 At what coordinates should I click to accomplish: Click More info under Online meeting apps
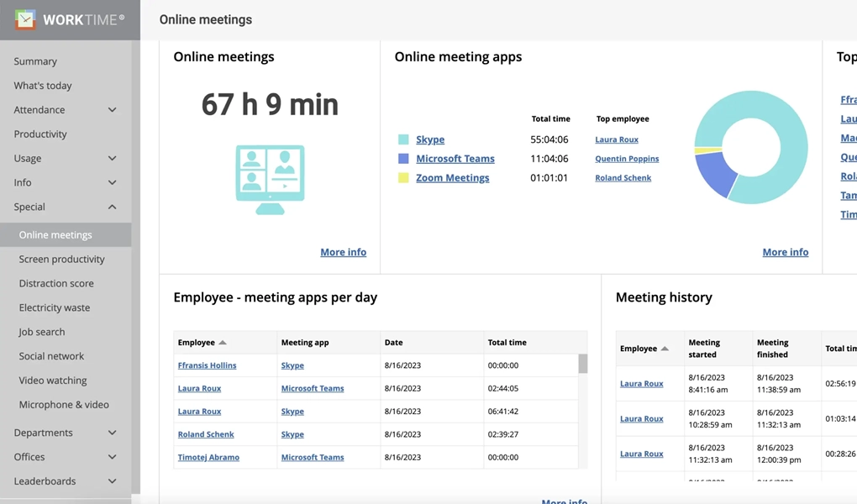(785, 252)
